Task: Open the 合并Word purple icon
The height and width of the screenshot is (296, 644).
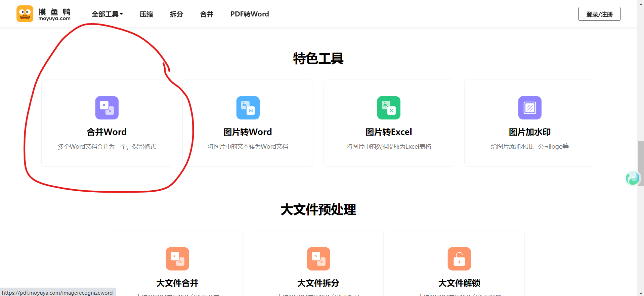Action: [107, 108]
